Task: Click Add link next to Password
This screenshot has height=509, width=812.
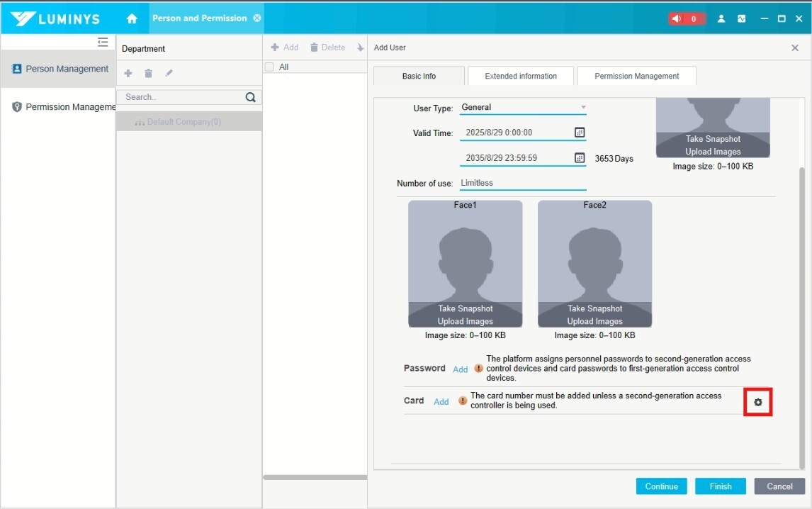Action: click(x=461, y=369)
